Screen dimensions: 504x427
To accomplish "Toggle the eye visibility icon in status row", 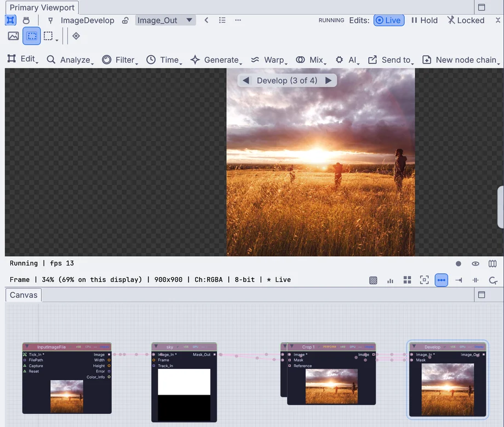I will pyautogui.click(x=476, y=264).
